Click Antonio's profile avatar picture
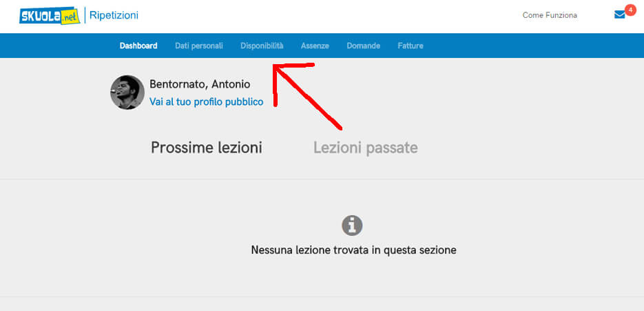The width and height of the screenshot is (644, 311). (127, 92)
